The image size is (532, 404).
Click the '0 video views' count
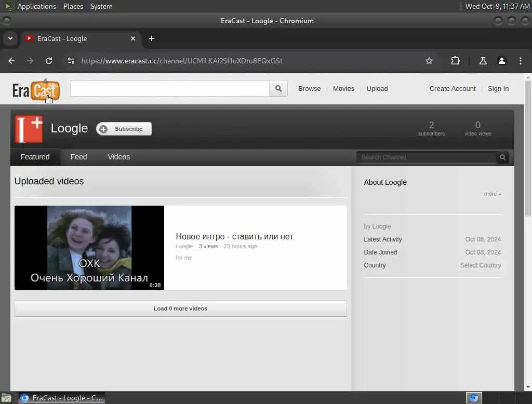coord(478,129)
